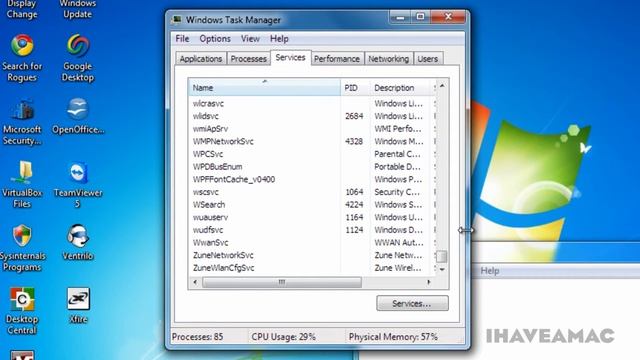Select the wlcrasvc service row
Viewport: 640px width, 360px height.
[312, 103]
